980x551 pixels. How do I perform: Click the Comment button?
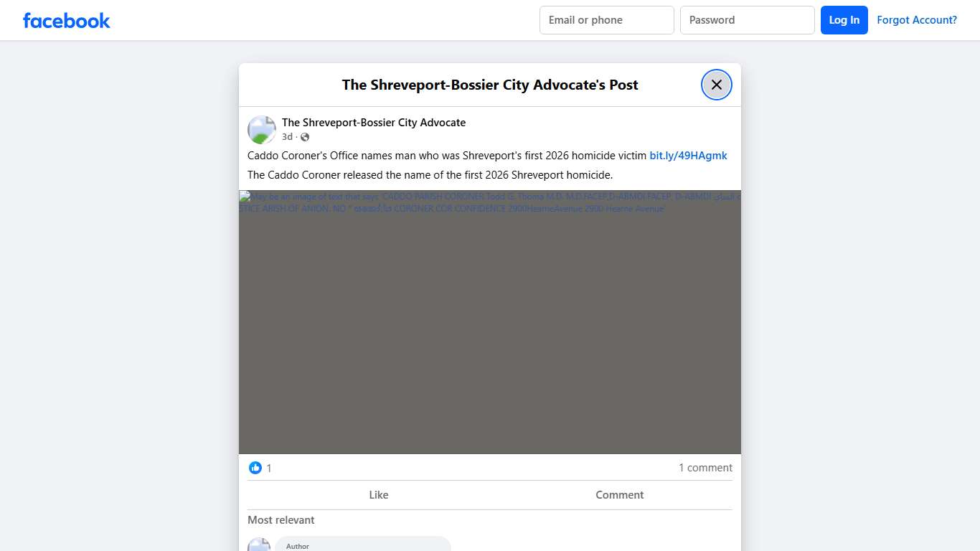(619, 495)
